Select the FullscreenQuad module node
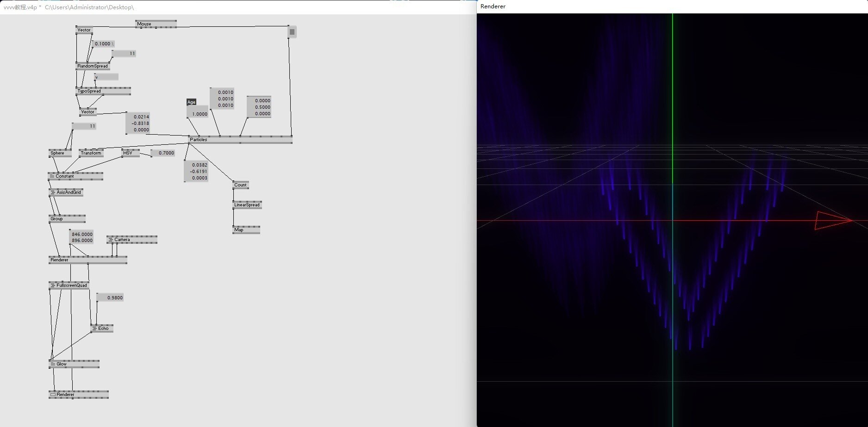The width and height of the screenshot is (868, 427). click(x=69, y=285)
